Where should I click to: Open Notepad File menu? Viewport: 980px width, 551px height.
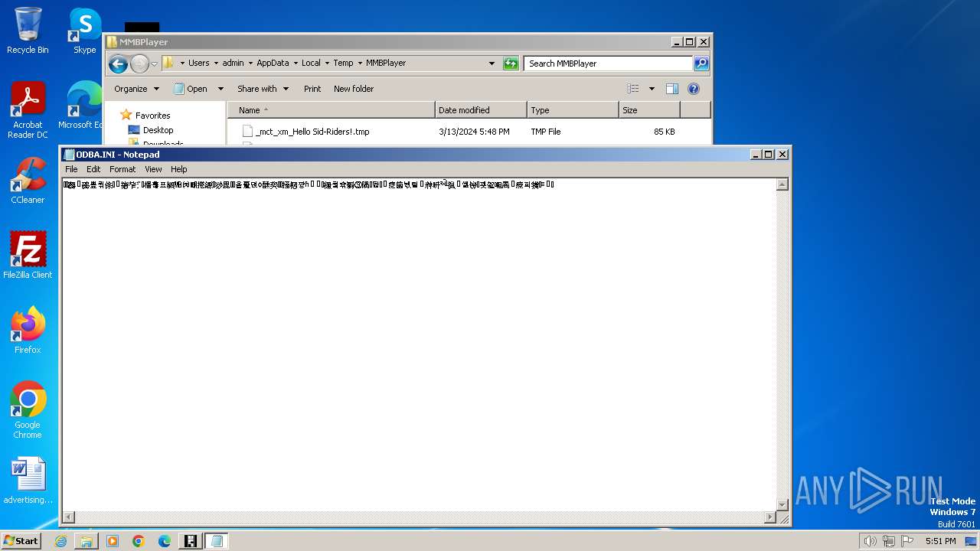coord(71,169)
